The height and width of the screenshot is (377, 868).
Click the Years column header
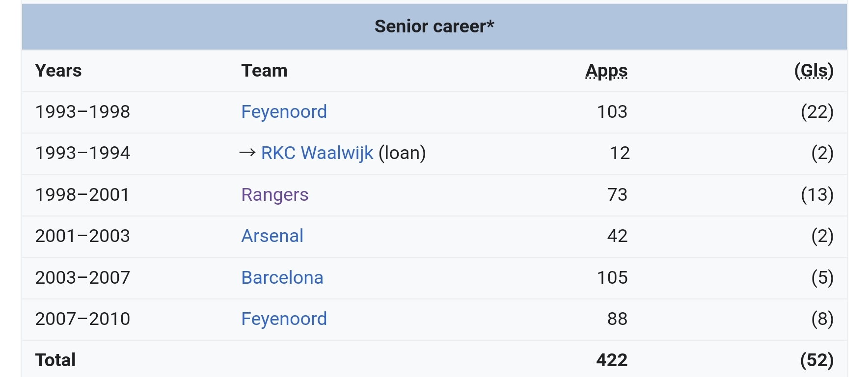pyautogui.click(x=58, y=71)
